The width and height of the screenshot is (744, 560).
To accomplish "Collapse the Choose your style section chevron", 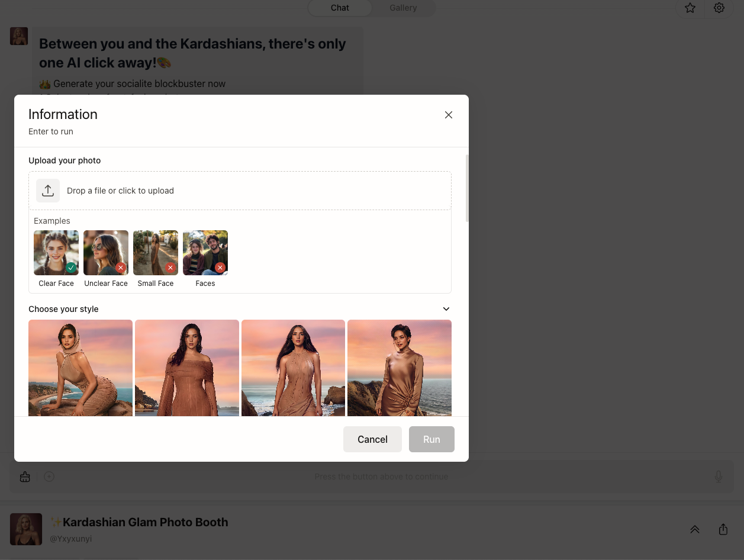I will click(446, 309).
